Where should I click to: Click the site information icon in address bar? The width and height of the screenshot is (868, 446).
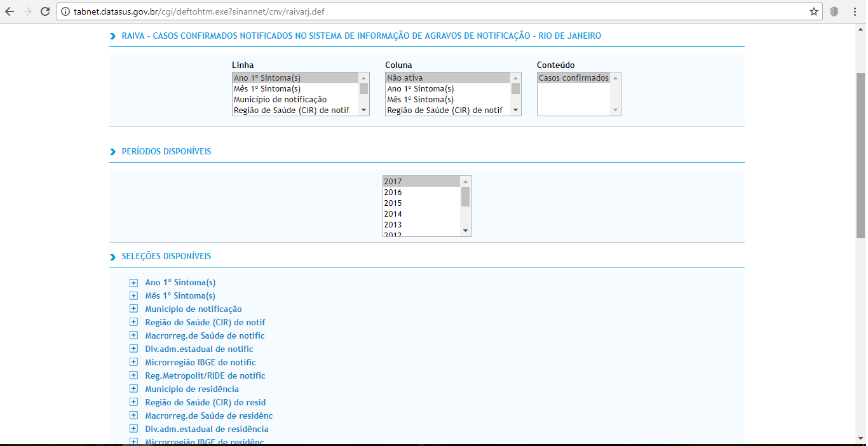(65, 11)
